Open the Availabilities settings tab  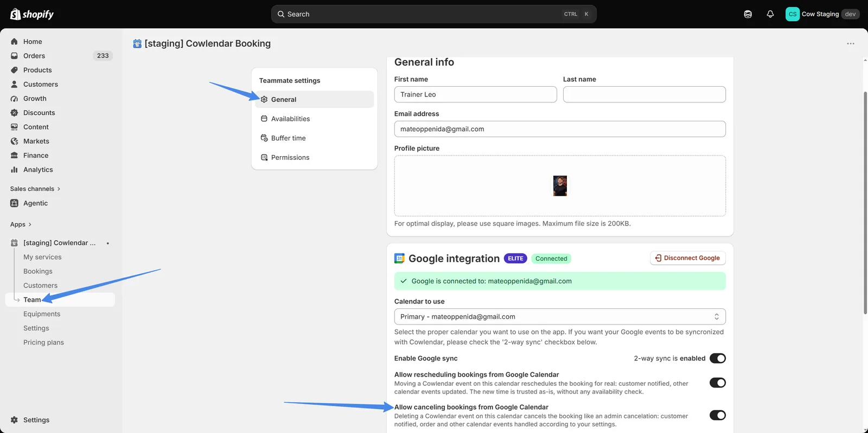pyautogui.click(x=314, y=119)
